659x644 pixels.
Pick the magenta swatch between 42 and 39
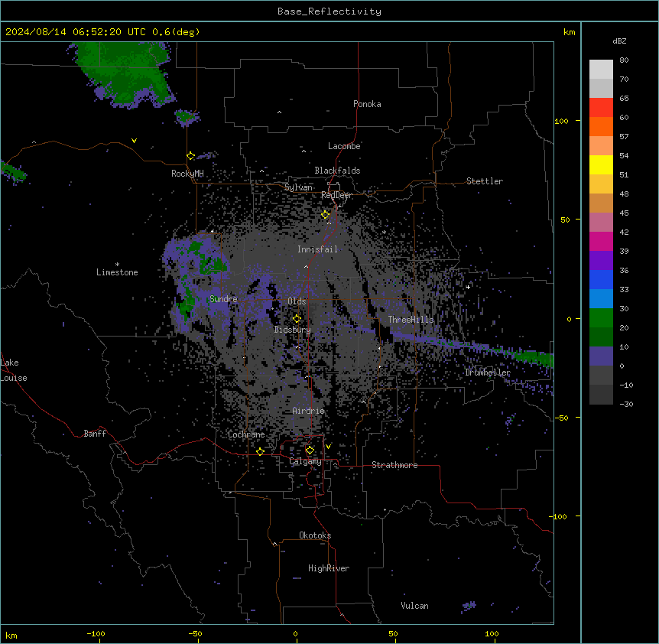point(601,241)
